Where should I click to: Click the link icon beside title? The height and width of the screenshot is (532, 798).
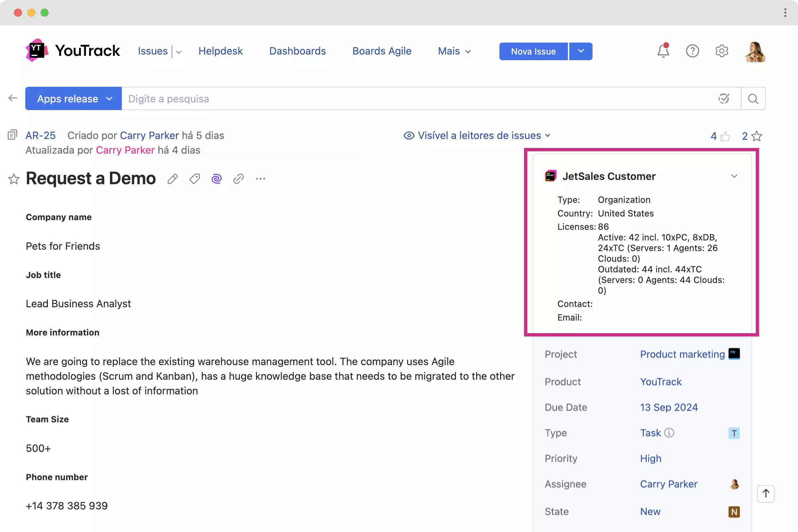point(238,179)
